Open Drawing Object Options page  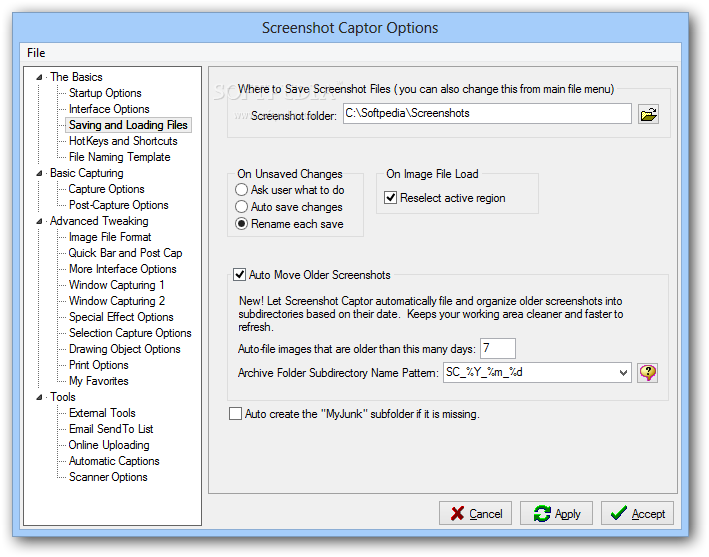click(124, 349)
